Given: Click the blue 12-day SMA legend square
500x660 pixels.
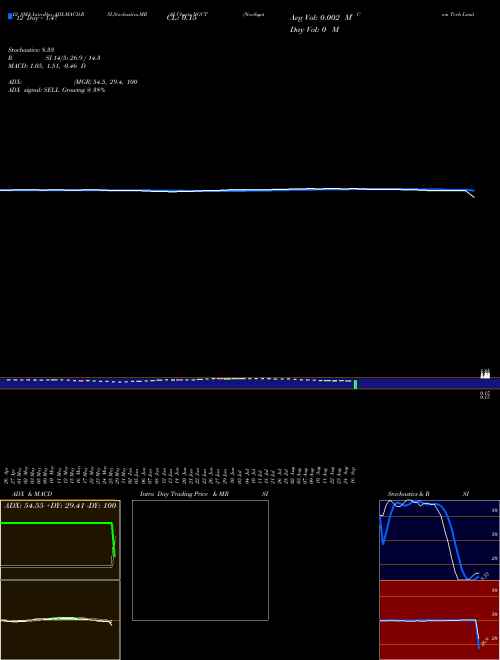Looking at the screenshot, I should pos(10,16).
